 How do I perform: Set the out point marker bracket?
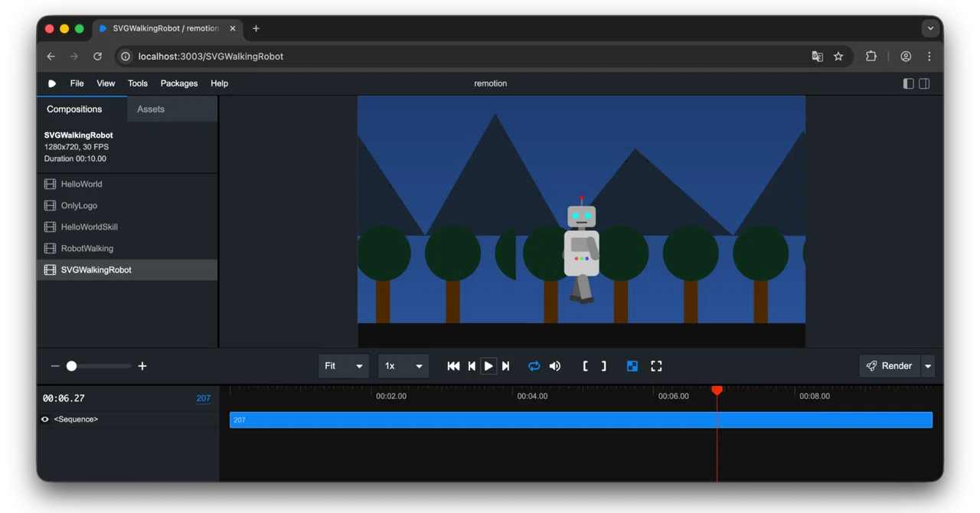click(603, 366)
